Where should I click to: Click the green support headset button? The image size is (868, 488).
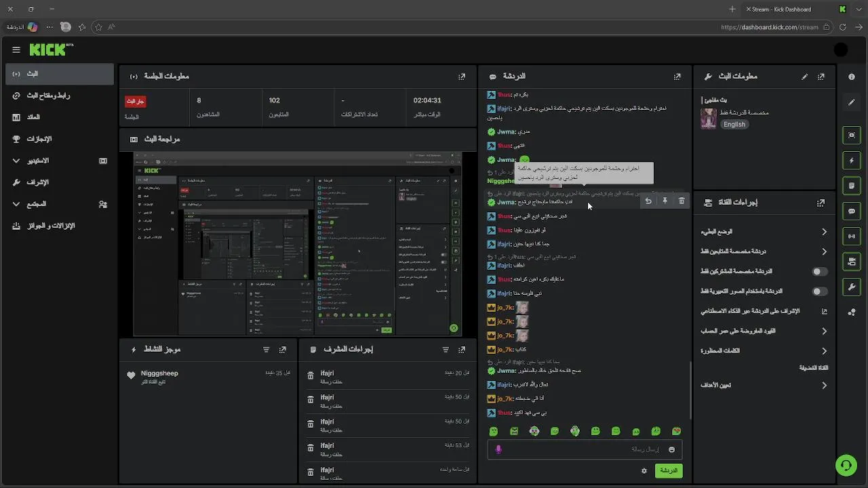coord(846,465)
